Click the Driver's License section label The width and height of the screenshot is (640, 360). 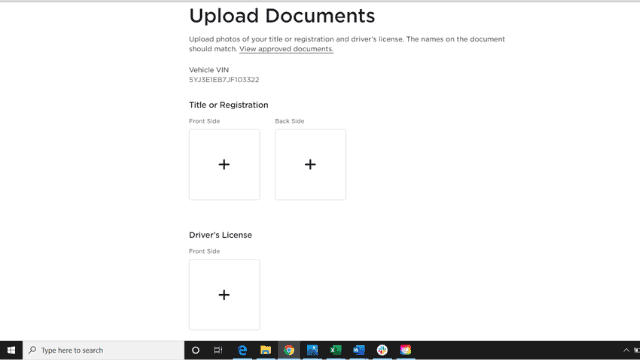pyautogui.click(x=220, y=235)
